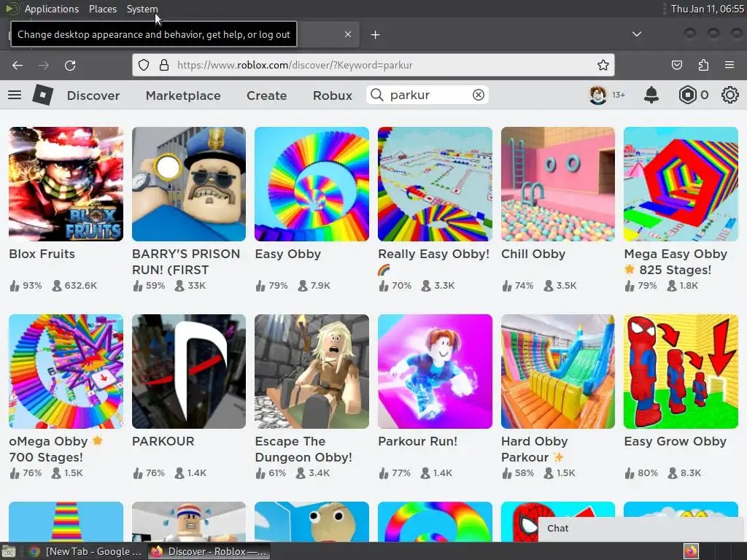747x560 pixels.
Task: Open the Roblox hamburger navigation menu
Action: coord(15,95)
